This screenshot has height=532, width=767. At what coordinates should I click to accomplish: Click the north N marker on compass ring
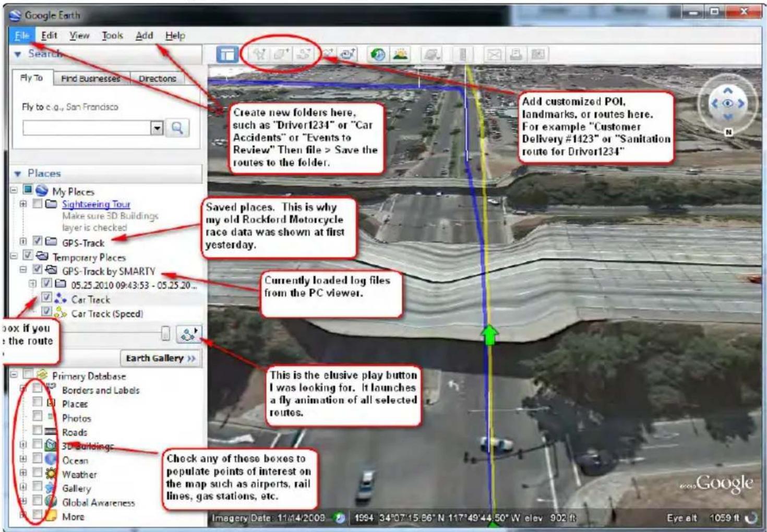point(729,132)
